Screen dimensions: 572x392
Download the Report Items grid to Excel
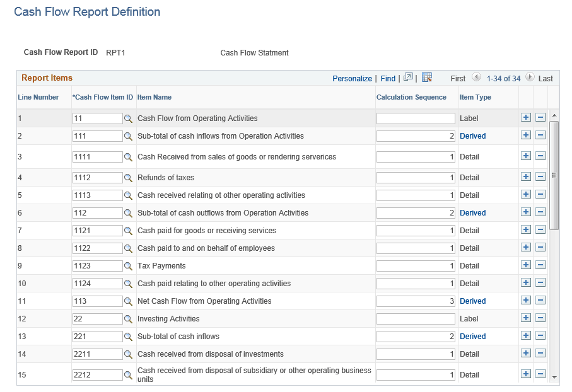click(x=427, y=78)
